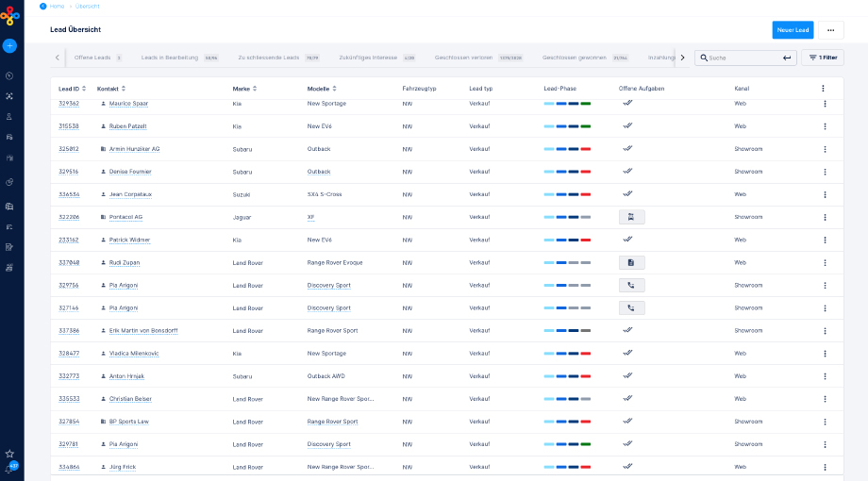The image size is (868, 481).
Task: Click the SX4 S-Cross model cell
Action: coord(325,194)
